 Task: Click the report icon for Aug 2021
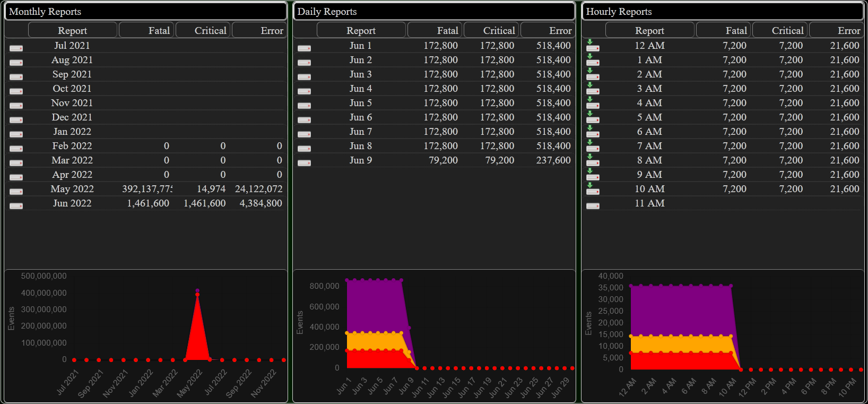tap(16, 63)
